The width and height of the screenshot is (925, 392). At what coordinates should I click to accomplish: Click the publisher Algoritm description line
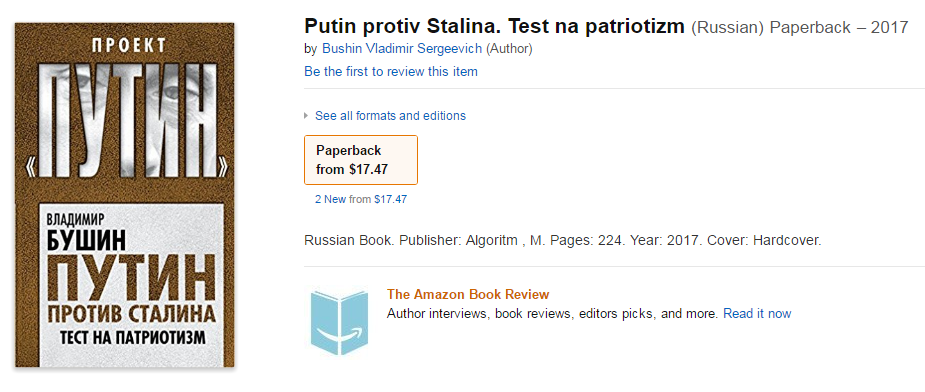[x=563, y=241]
